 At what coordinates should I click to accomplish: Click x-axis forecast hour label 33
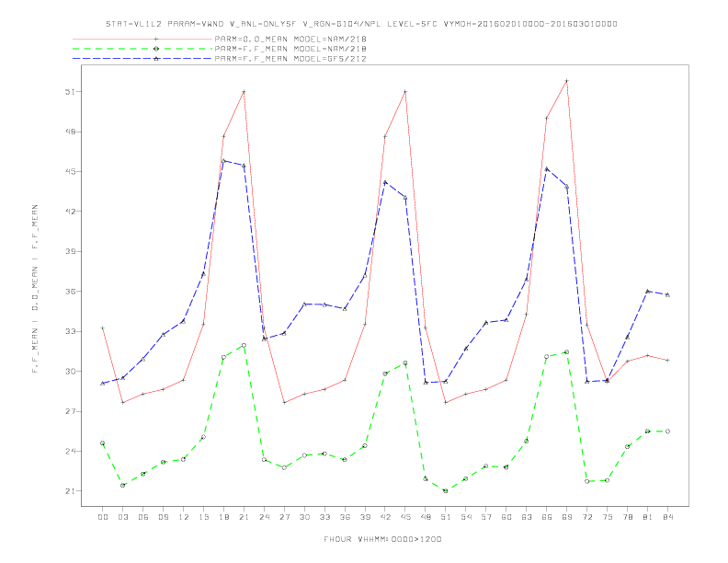point(325,517)
